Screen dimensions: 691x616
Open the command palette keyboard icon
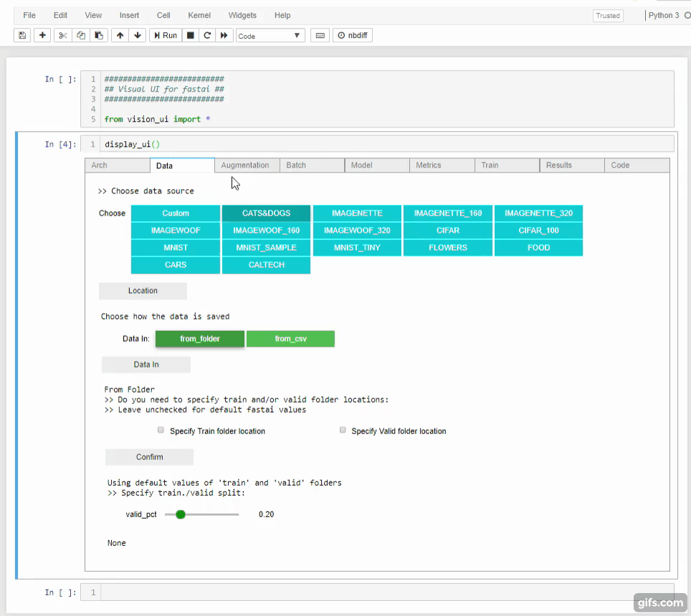pos(320,36)
